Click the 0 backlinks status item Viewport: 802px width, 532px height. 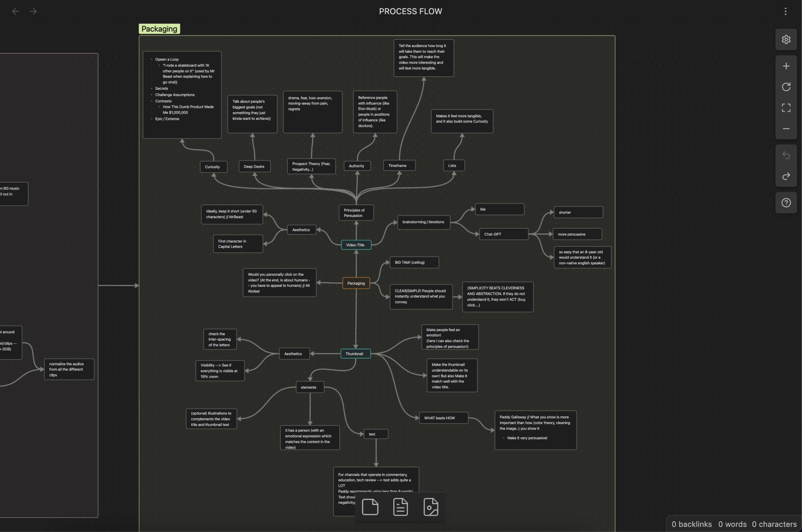coord(691,524)
